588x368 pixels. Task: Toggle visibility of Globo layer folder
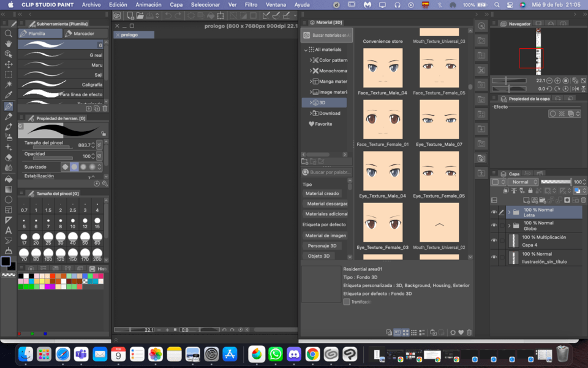click(494, 225)
